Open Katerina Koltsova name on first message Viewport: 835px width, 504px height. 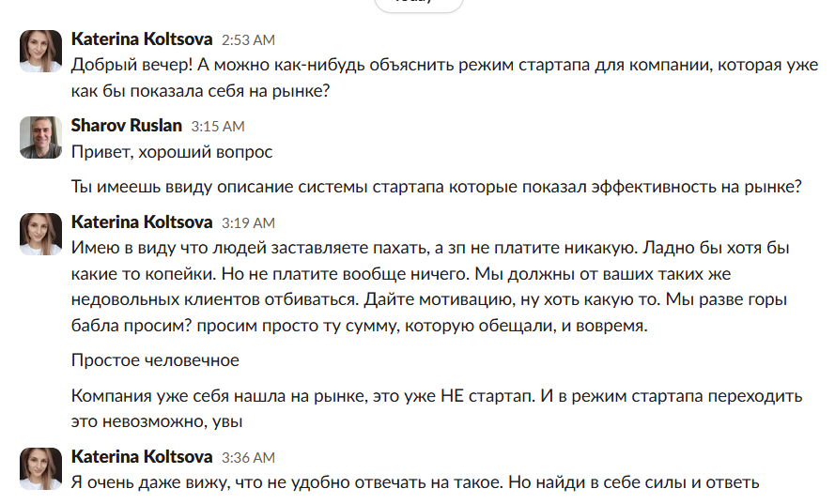(142, 39)
